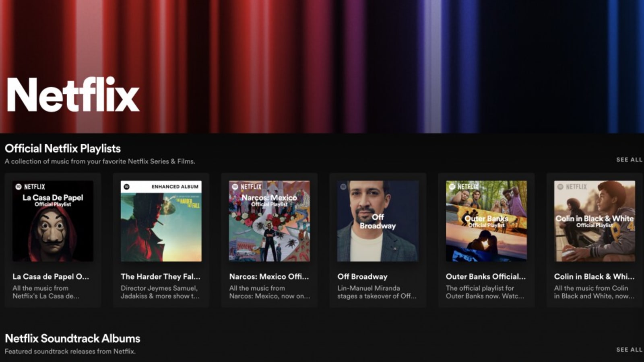Click the large Netflix page title
The image size is (644, 362).
73,95
